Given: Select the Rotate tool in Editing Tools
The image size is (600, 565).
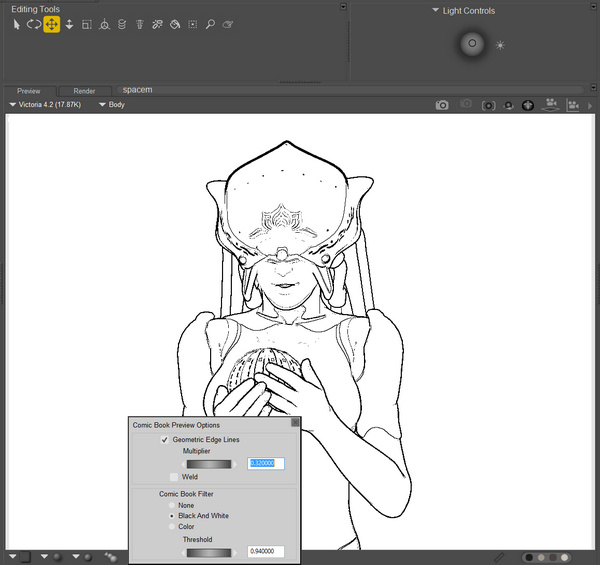Looking at the screenshot, I should 34,24.
